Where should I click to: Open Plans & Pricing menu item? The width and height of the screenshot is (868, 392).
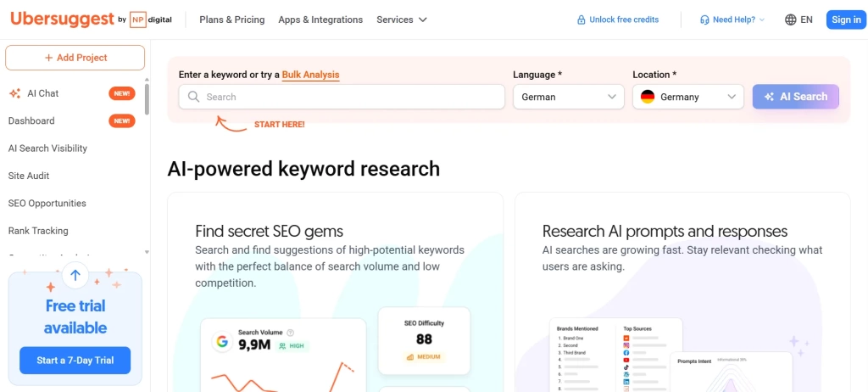232,20
